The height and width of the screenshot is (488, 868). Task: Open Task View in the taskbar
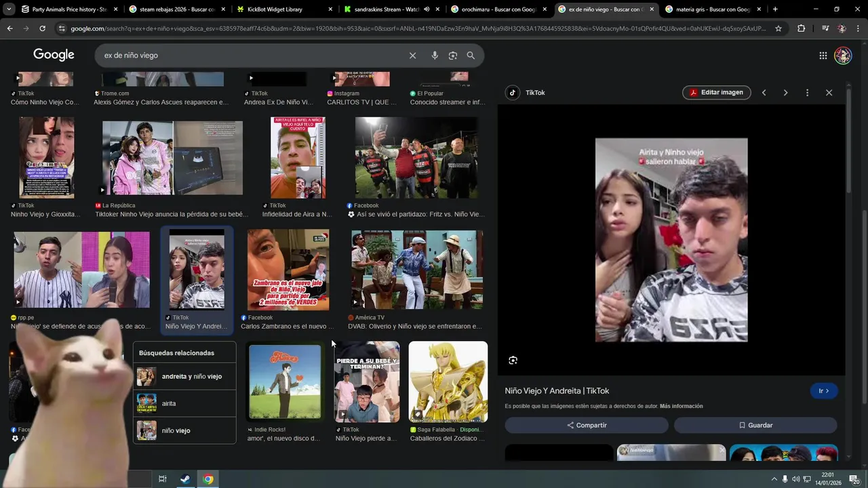point(163,479)
